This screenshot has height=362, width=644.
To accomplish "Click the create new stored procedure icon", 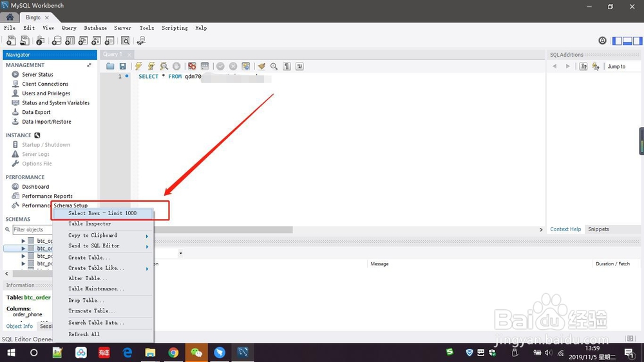I will click(x=96, y=41).
